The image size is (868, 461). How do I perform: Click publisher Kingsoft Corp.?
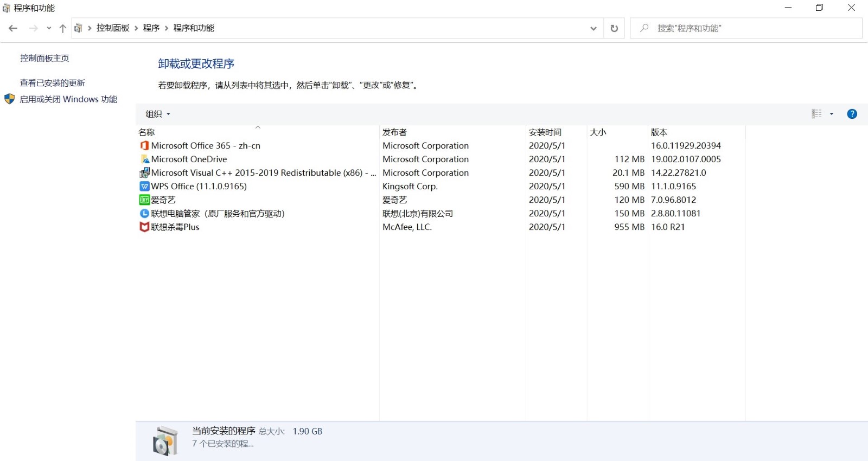click(x=410, y=186)
